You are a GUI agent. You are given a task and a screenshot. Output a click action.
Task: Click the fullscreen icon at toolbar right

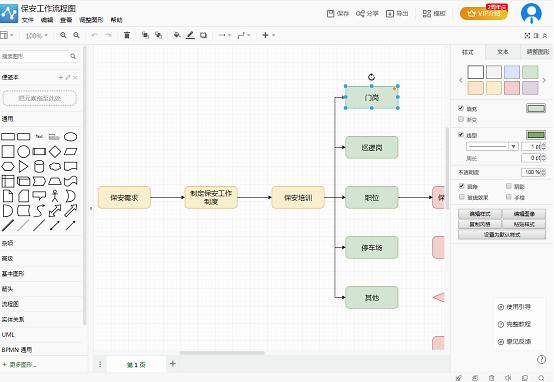(527, 35)
